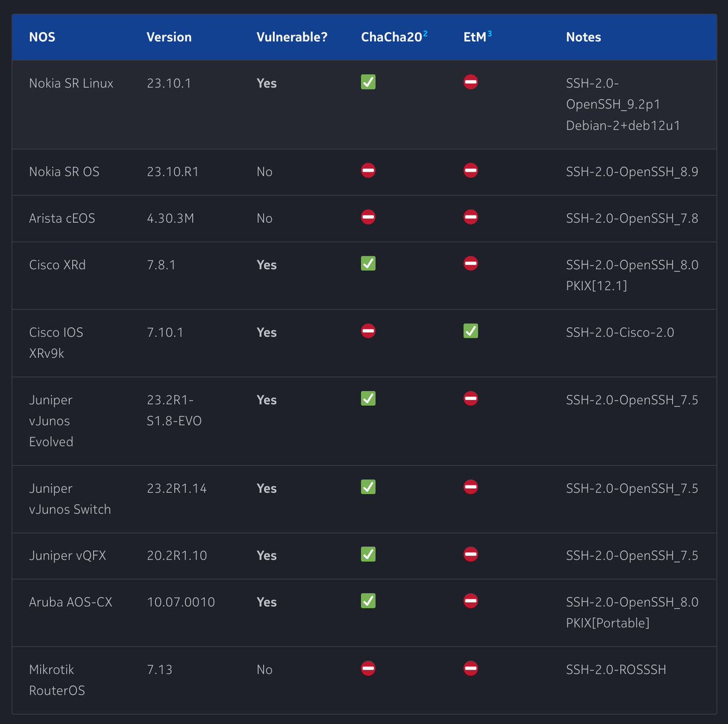Click the red EtM icon for Juniper vJunos Switch
This screenshot has width=728, height=724.
[471, 487]
